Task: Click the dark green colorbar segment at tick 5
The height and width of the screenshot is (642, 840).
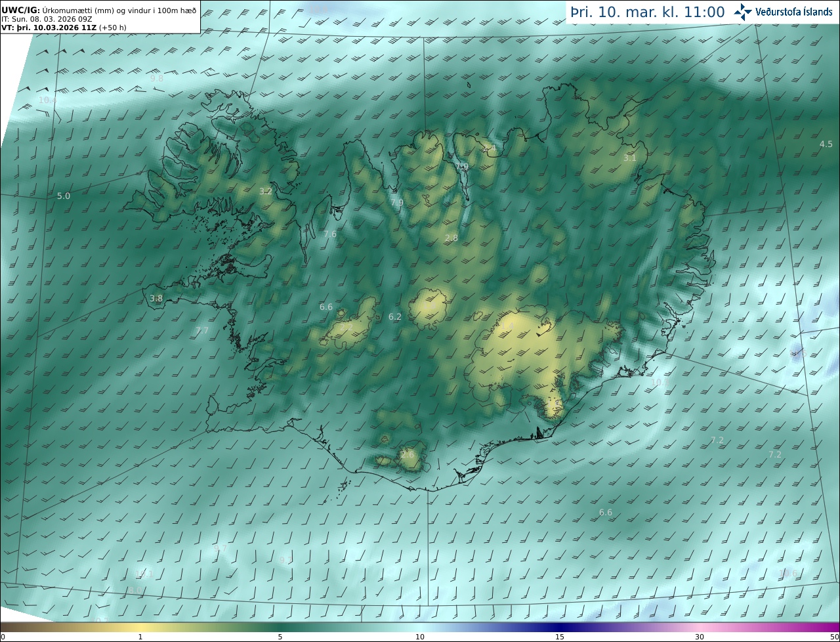Action: 280,627
